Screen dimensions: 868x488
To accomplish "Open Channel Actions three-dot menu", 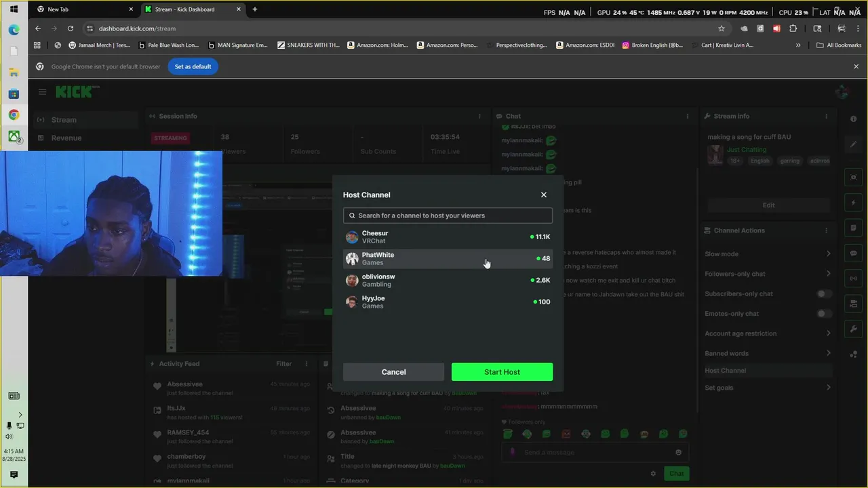I will 827,230.
